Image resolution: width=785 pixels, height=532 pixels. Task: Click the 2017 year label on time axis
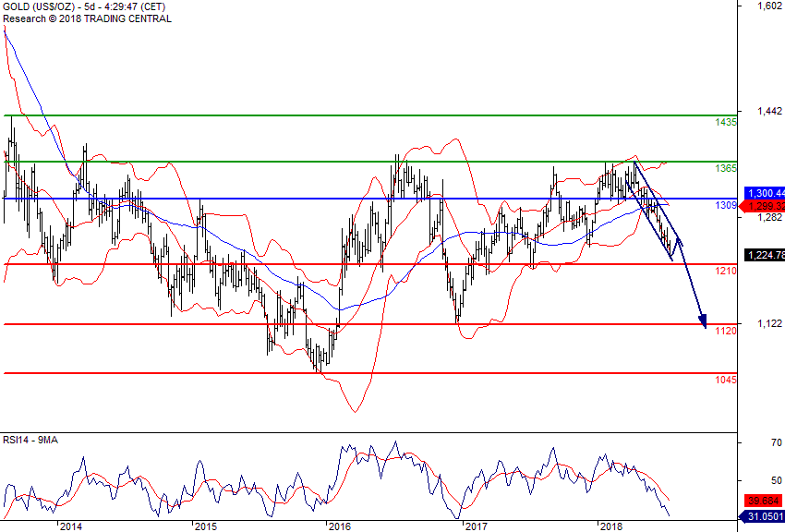coord(476,526)
